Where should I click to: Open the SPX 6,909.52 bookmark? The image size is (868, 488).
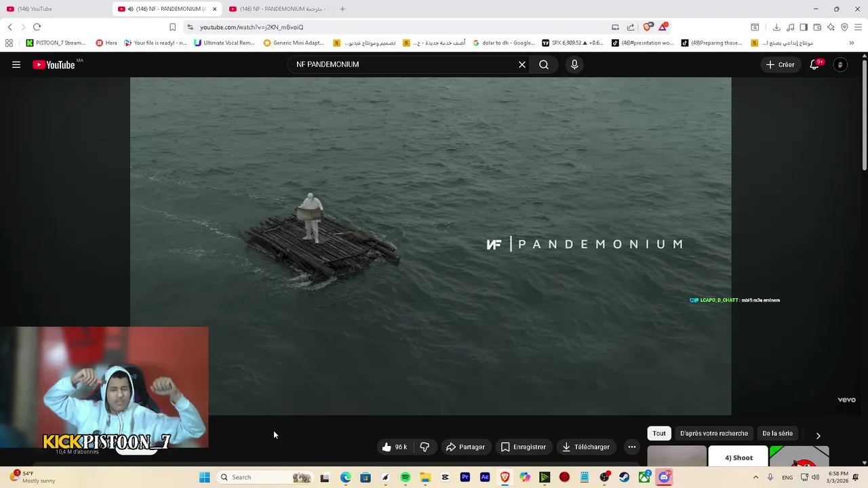tap(572, 43)
